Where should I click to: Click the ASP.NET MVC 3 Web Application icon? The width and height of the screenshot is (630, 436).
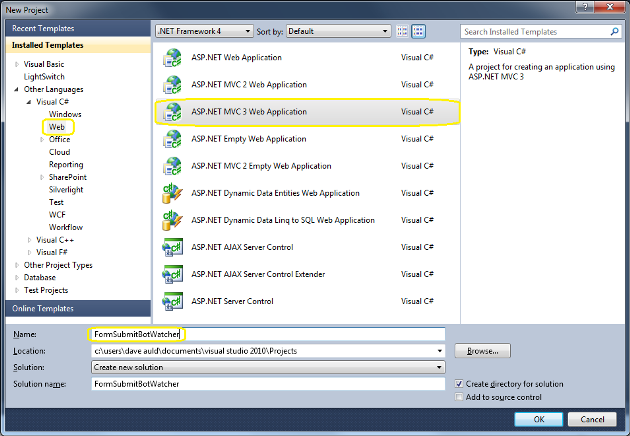pos(172,112)
